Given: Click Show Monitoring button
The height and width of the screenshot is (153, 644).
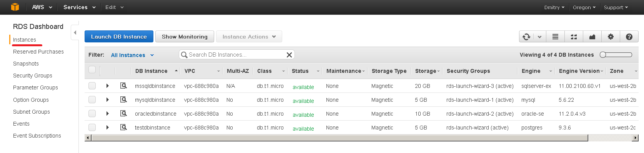Looking at the screenshot, I should point(185,37).
